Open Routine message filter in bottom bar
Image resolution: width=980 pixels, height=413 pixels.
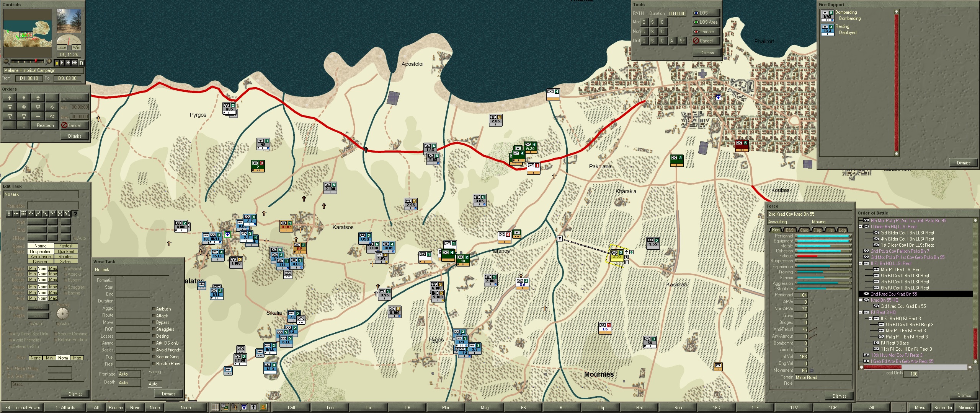coord(116,408)
